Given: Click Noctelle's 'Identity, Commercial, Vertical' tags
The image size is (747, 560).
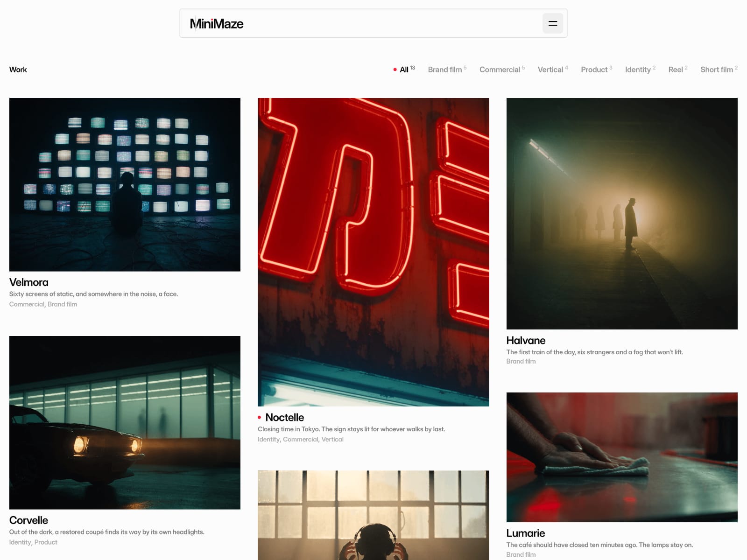Looking at the screenshot, I should (x=301, y=440).
